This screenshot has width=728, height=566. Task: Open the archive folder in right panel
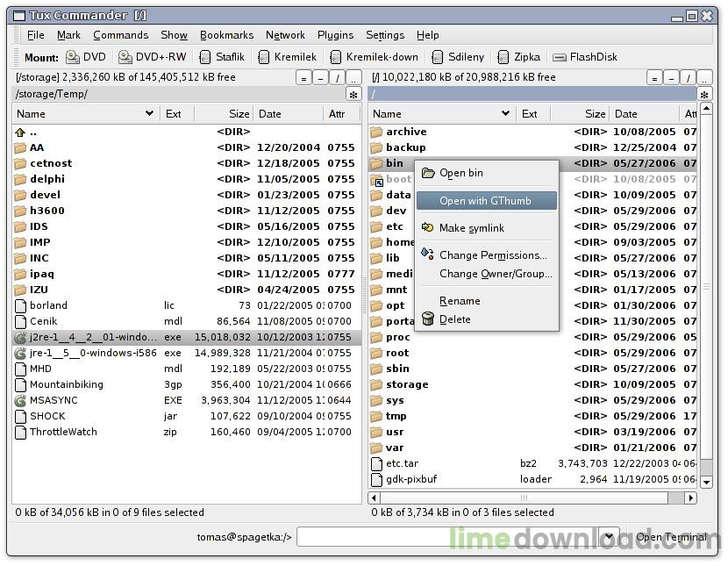pyautogui.click(x=406, y=132)
